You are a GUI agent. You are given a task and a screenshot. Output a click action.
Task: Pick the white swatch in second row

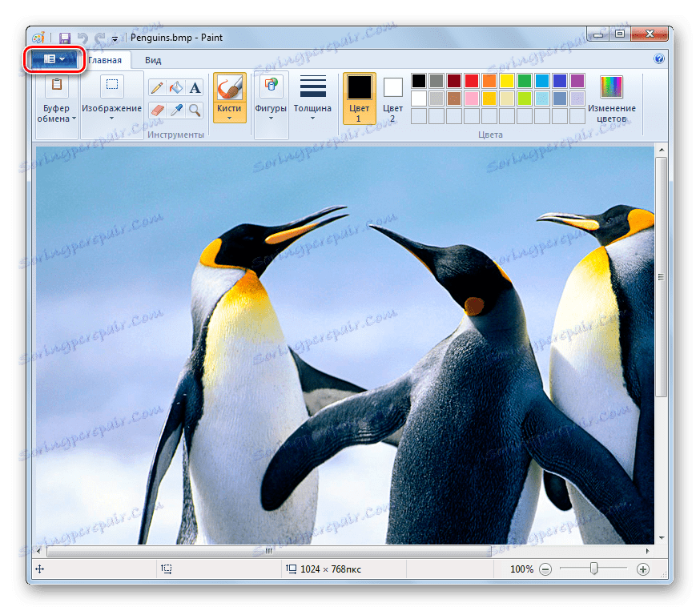point(419,98)
